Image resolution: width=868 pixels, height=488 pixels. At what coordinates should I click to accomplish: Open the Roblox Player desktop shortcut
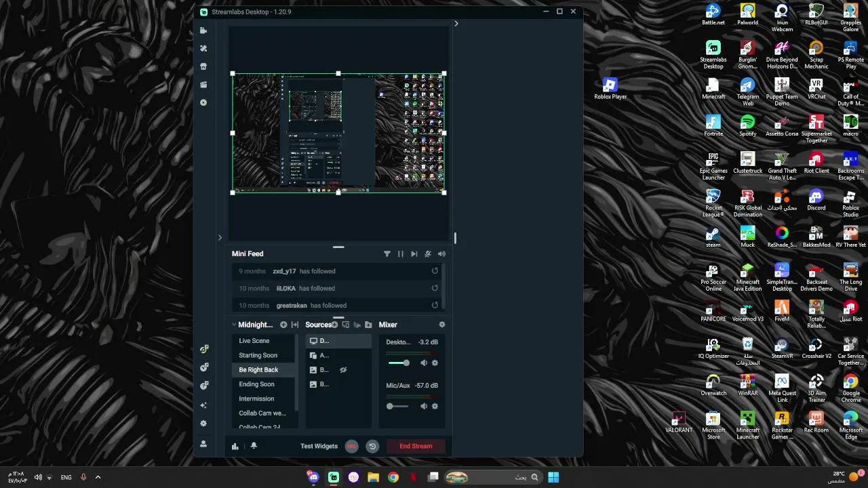(x=610, y=89)
